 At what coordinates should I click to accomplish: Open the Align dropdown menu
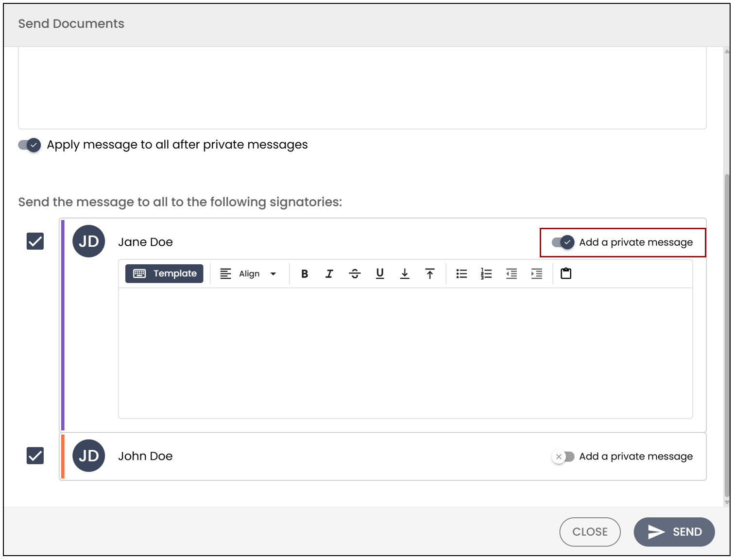point(248,274)
